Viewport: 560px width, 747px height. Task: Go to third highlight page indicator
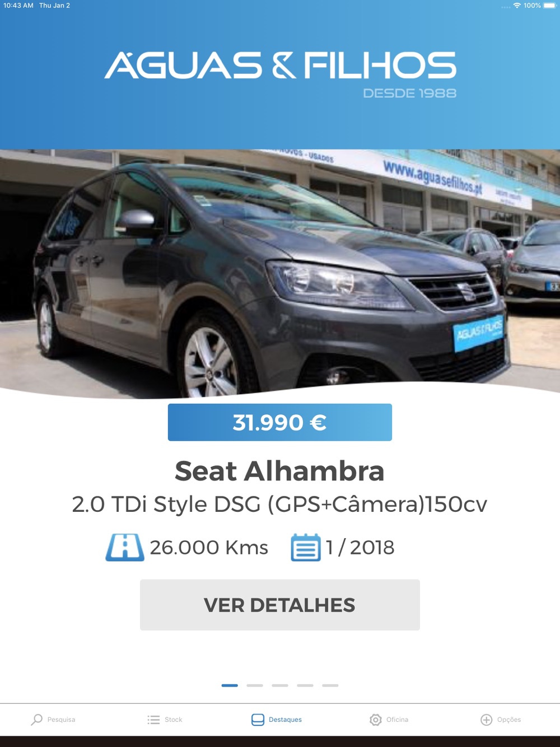click(x=280, y=685)
